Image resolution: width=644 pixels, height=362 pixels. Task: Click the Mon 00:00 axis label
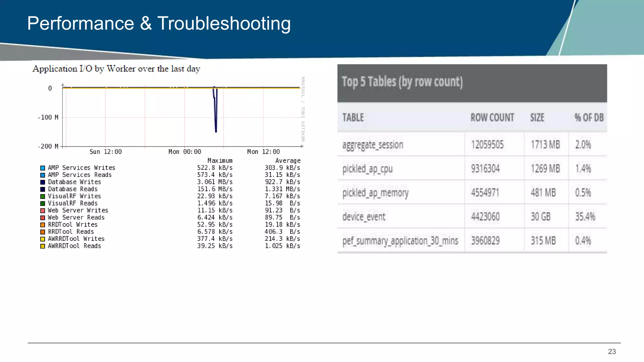click(x=185, y=152)
